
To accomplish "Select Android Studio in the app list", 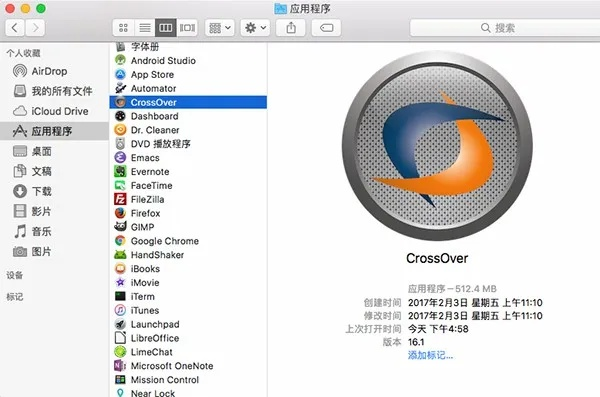I will point(188,60).
